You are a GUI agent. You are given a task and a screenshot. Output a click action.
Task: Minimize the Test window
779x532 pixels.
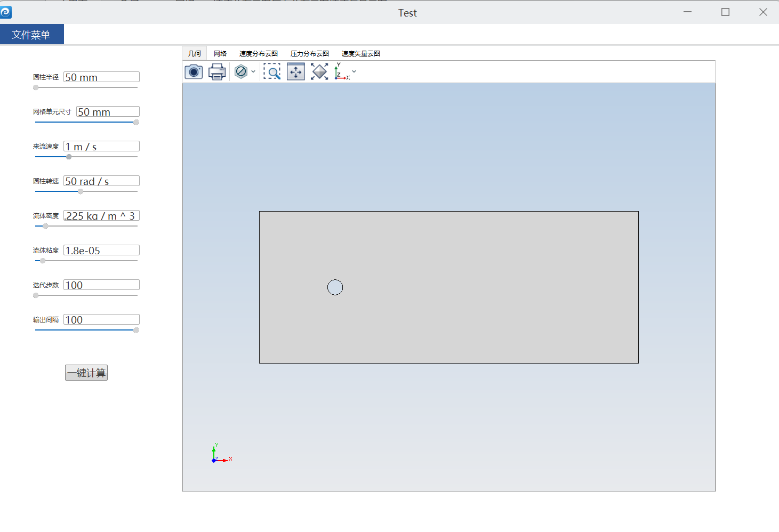click(x=688, y=12)
